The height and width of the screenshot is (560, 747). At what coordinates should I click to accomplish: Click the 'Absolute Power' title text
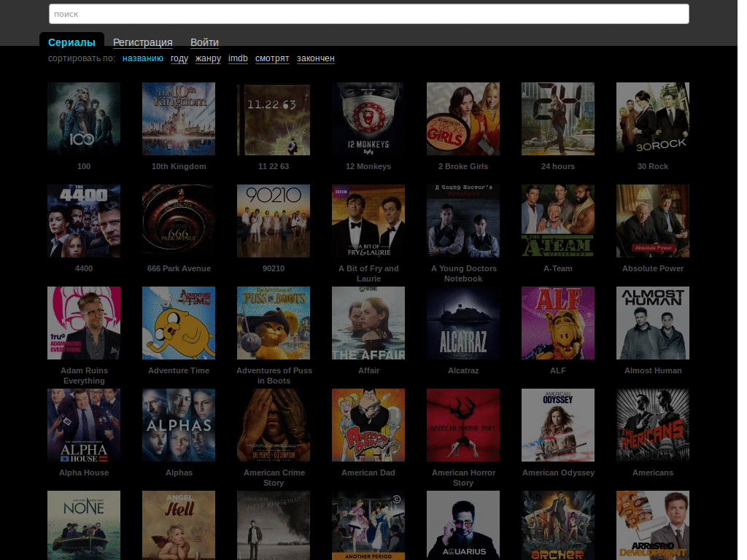(x=653, y=268)
